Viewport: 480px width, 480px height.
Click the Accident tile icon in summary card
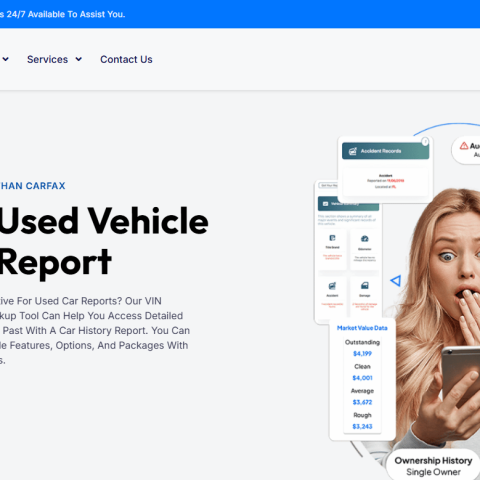332,286
